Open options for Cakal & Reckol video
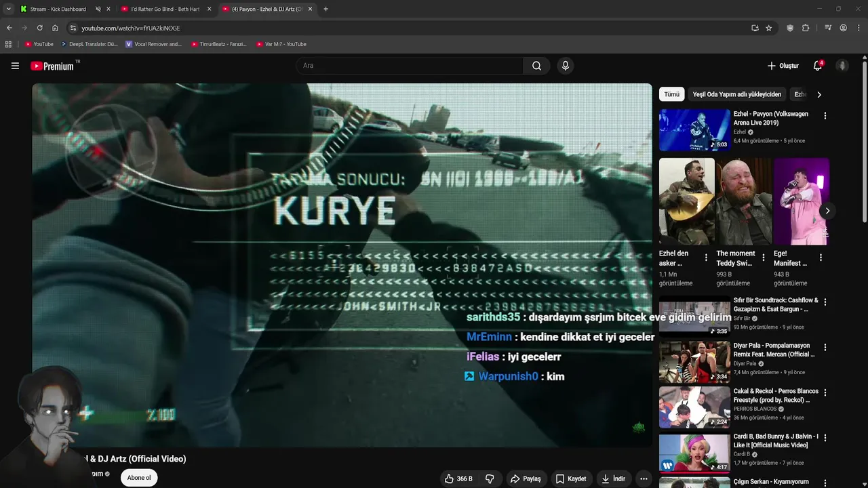Screen dimensions: 868x488 click(825, 393)
